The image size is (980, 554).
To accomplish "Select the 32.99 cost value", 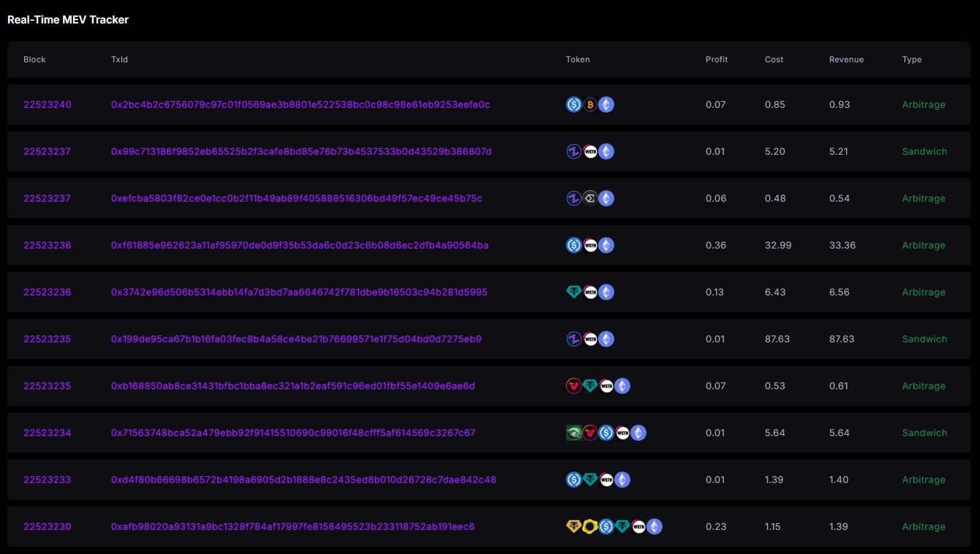I will [778, 245].
